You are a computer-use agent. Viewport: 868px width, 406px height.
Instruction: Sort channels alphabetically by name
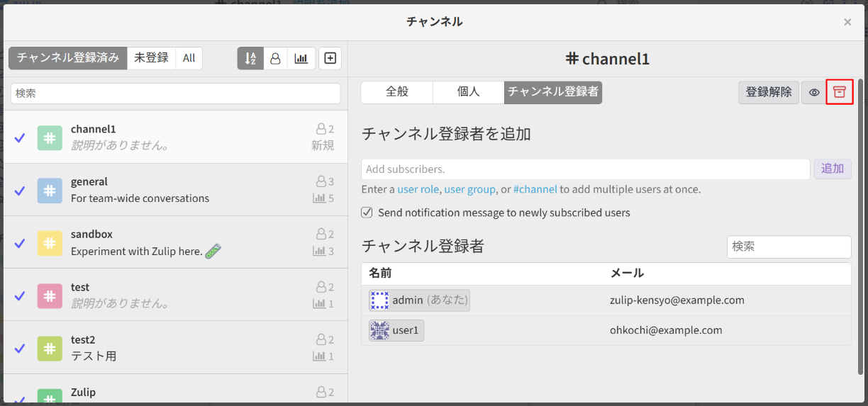tap(250, 59)
